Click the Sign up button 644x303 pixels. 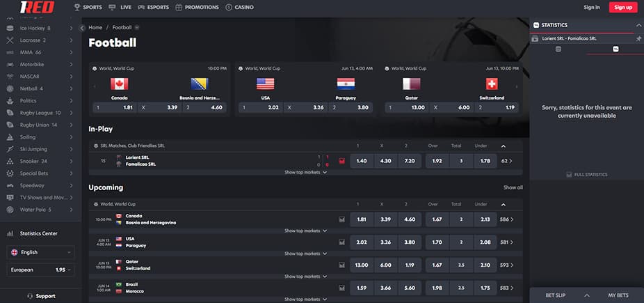pyautogui.click(x=623, y=8)
